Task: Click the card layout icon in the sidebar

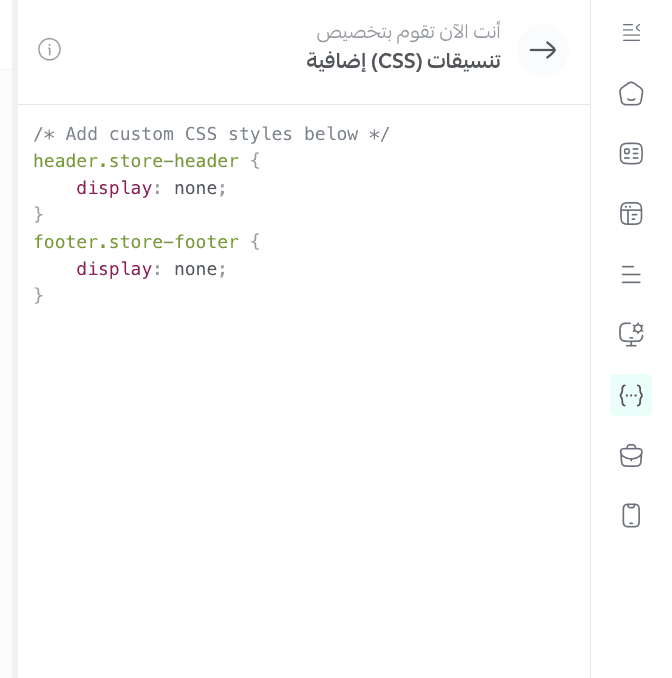Action: [x=631, y=154]
